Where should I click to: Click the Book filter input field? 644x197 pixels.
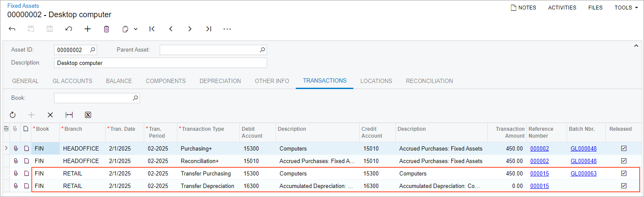click(93, 98)
